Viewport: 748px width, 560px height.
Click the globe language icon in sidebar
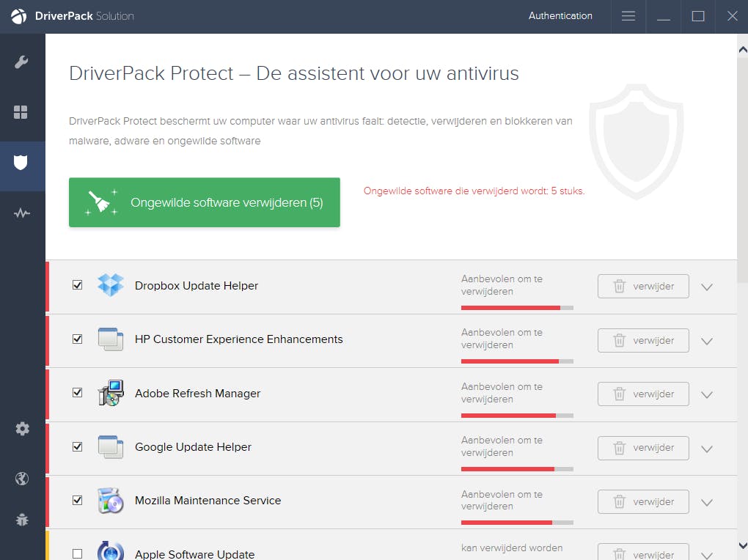click(22, 479)
